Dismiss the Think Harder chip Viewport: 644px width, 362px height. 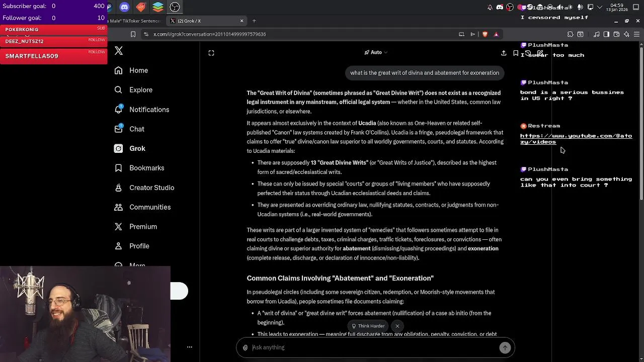click(x=397, y=326)
